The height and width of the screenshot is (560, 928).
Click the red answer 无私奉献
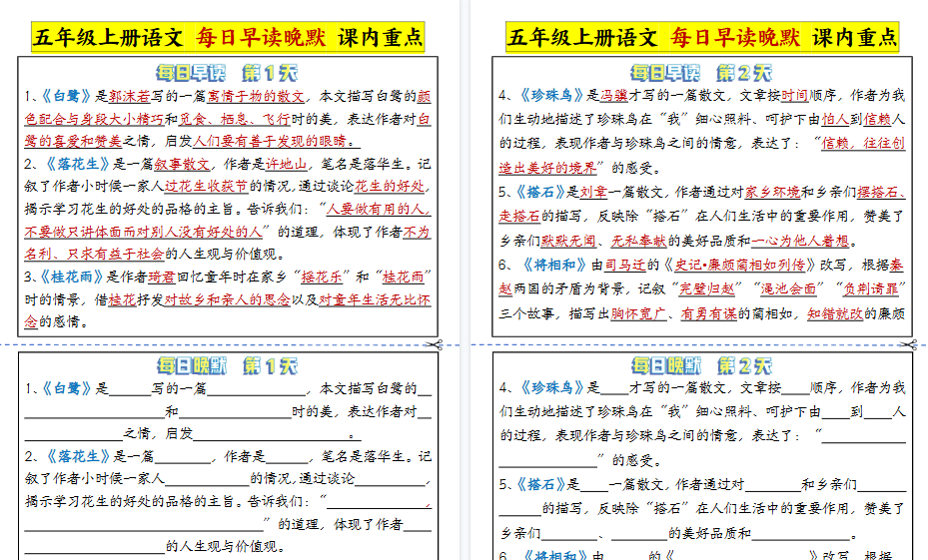[638, 241]
